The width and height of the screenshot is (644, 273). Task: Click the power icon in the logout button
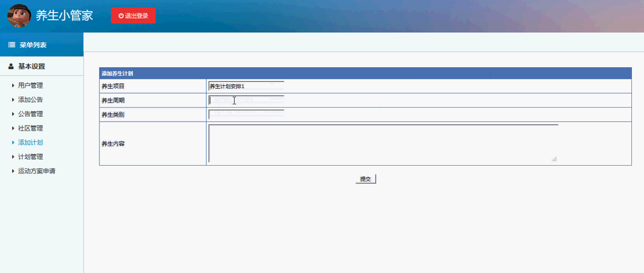tap(121, 16)
